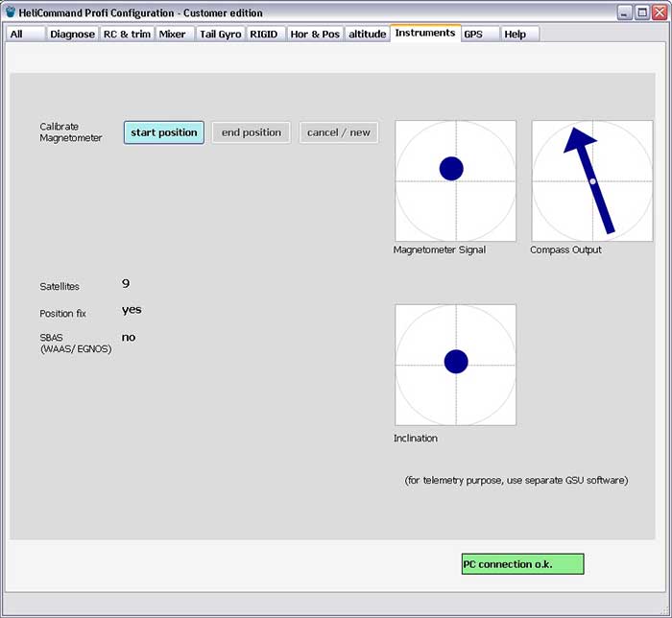The width and height of the screenshot is (672, 618).
Task: Minimize the HeliCommand window
Action: pos(624,12)
